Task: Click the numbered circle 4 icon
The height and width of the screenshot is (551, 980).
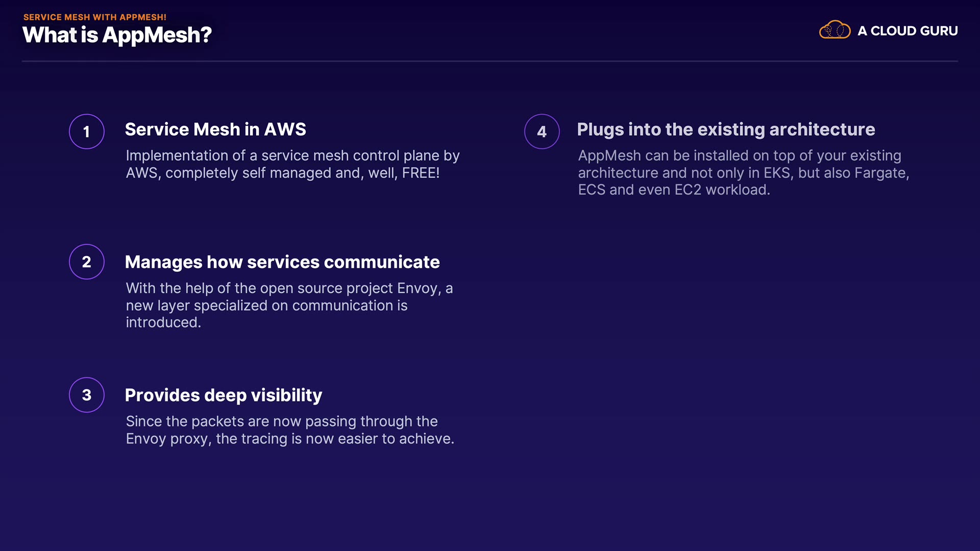Action: pos(542,132)
